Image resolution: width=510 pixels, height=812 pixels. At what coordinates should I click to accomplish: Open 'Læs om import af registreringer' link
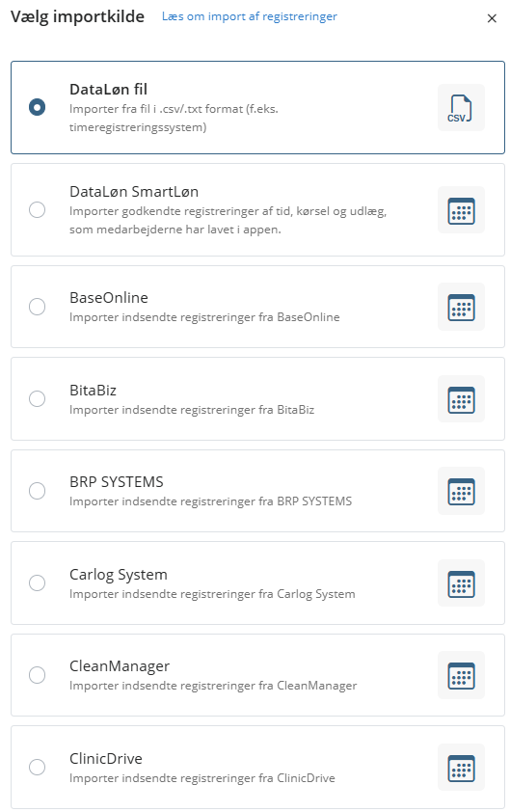click(x=249, y=16)
